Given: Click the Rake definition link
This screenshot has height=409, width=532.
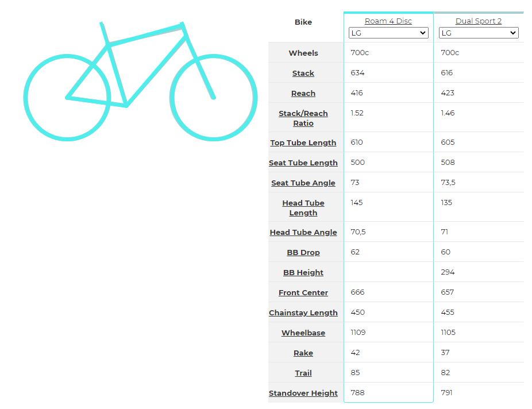Looking at the screenshot, I should [x=303, y=353].
